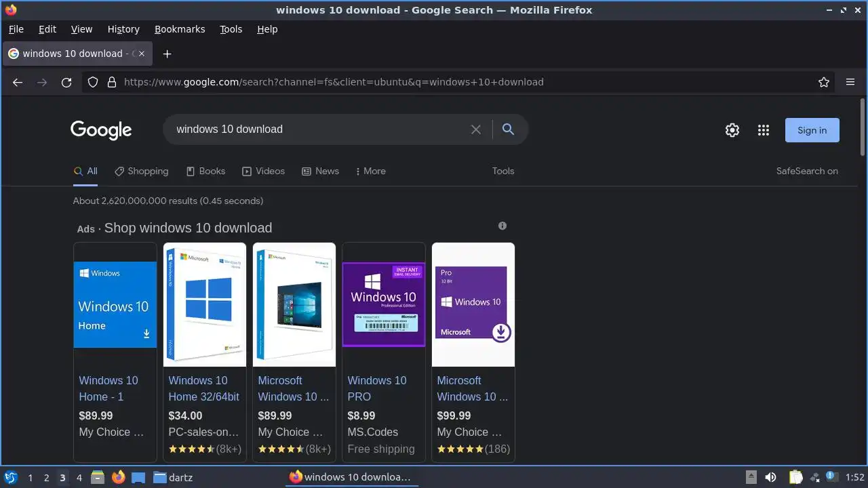Open the Bookmarks menu
Viewport: 868px width, 488px height.
180,29
